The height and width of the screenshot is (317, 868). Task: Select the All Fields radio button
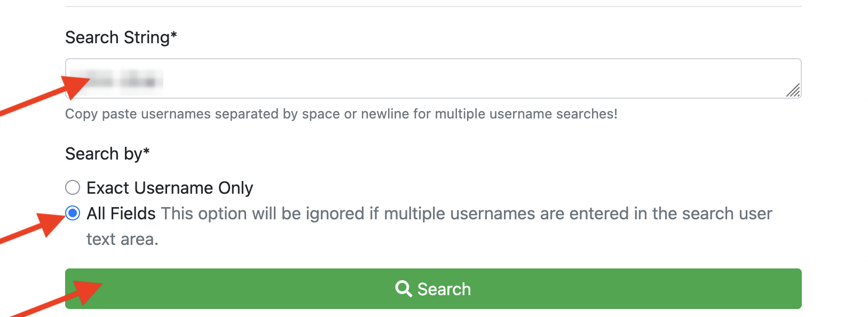(72, 213)
